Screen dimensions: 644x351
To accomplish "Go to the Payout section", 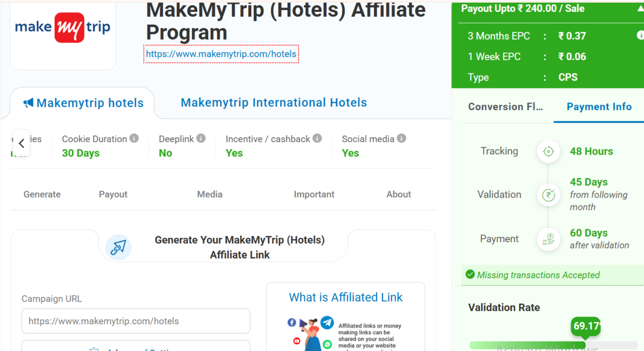I will point(113,194).
